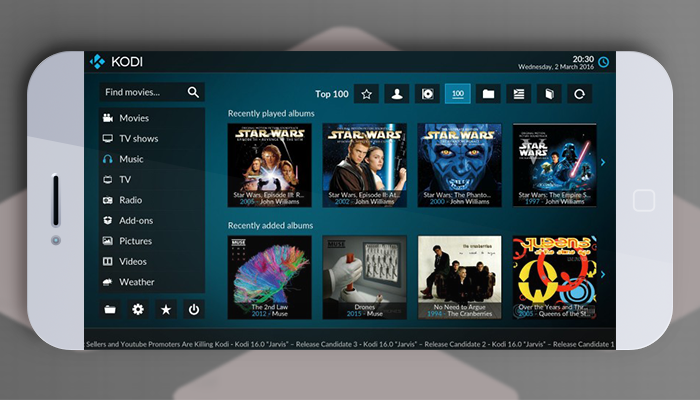Open the Library book icon button
This screenshot has width=700, height=400.
point(549,94)
